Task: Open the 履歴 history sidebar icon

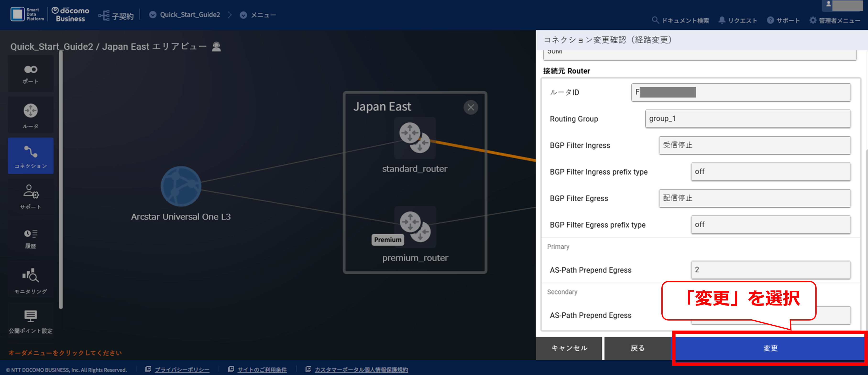Action: (31, 239)
